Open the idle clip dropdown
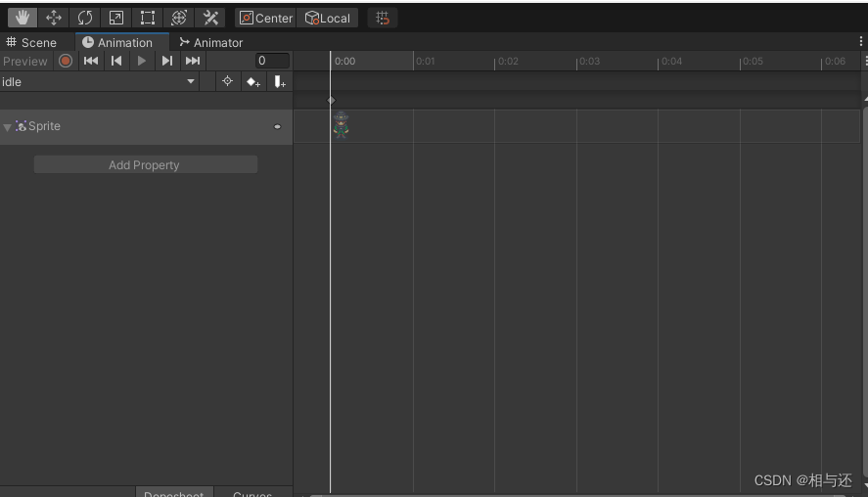868x497 pixels. click(99, 82)
